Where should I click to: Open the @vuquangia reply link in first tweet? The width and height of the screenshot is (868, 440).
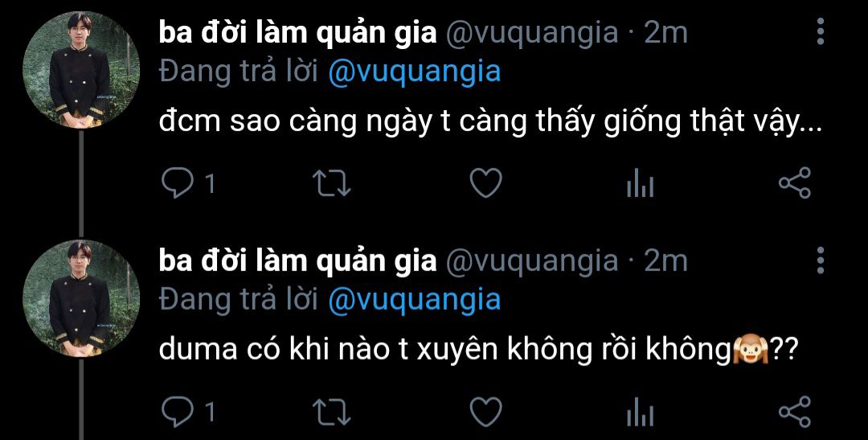click(414, 72)
